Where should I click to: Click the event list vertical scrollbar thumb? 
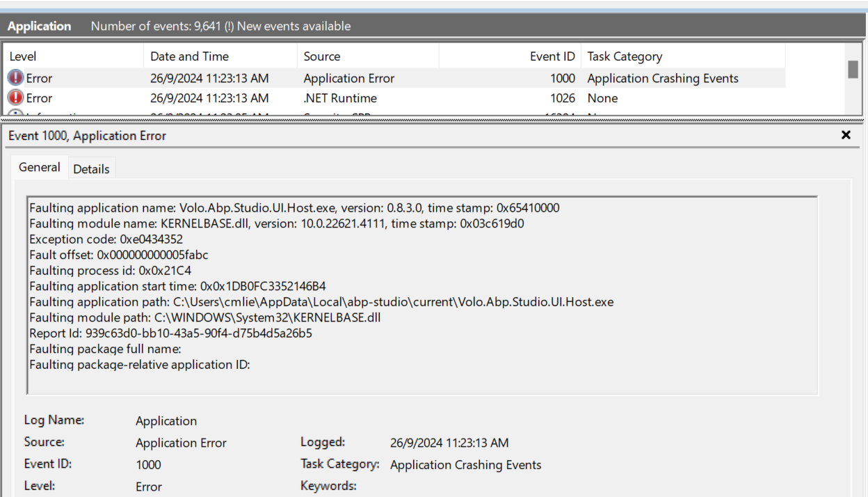853,70
